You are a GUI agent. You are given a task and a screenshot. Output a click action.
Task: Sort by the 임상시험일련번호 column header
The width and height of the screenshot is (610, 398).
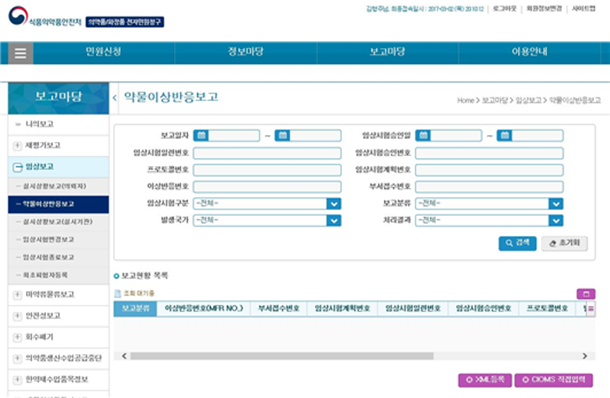tap(413, 309)
